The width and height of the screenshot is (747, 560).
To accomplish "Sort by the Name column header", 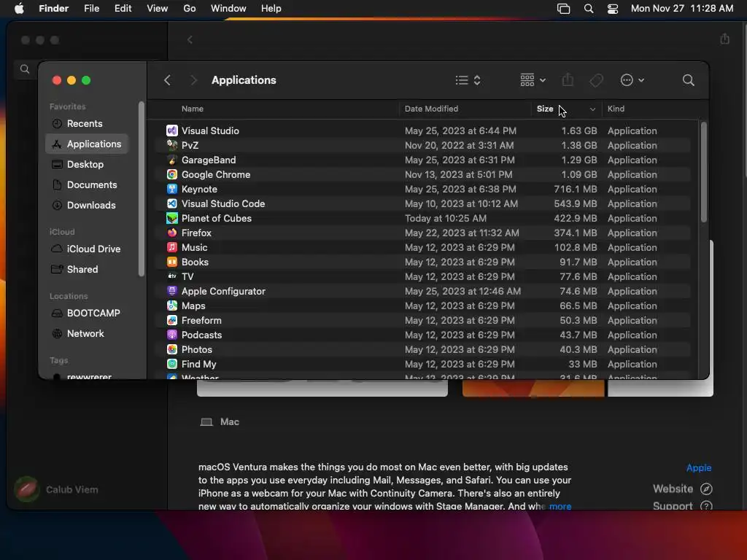I will pyautogui.click(x=193, y=109).
